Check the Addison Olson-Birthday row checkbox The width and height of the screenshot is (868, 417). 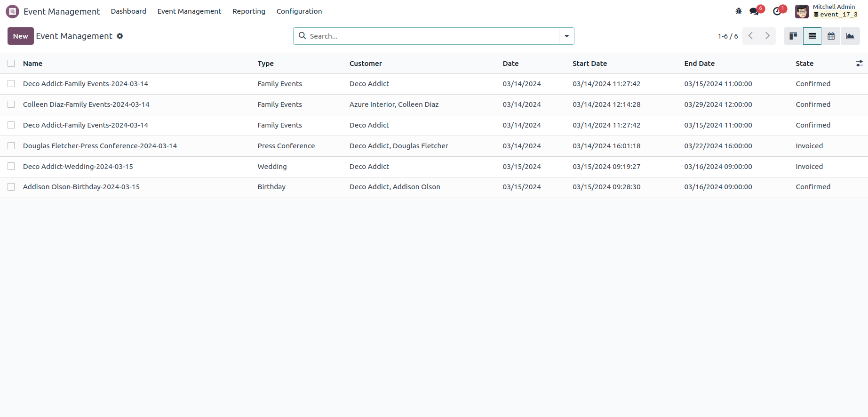click(11, 187)
